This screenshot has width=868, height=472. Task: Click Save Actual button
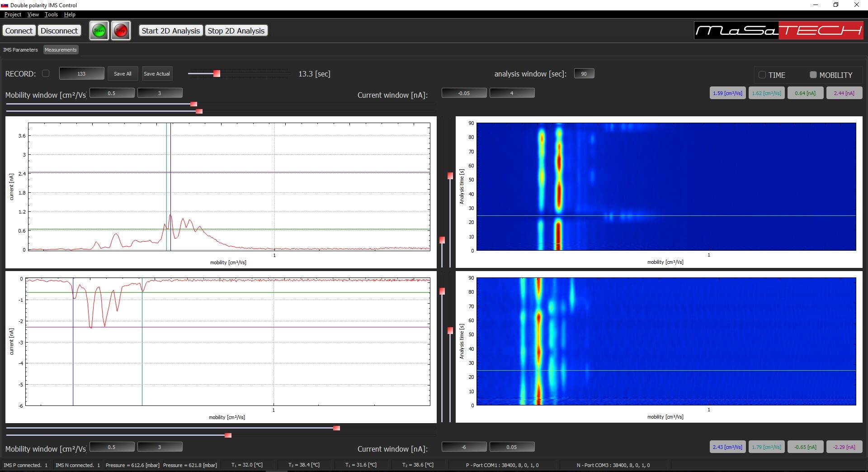156,74
